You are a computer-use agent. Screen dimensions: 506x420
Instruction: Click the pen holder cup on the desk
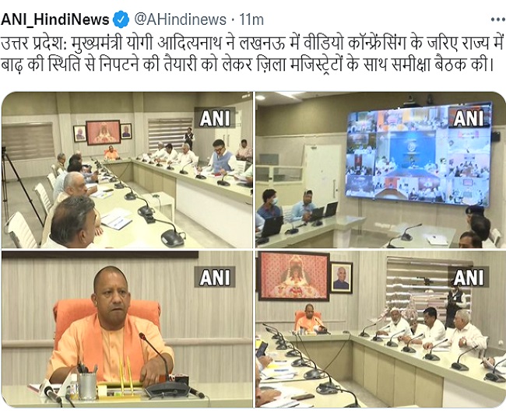pos(87,386)
